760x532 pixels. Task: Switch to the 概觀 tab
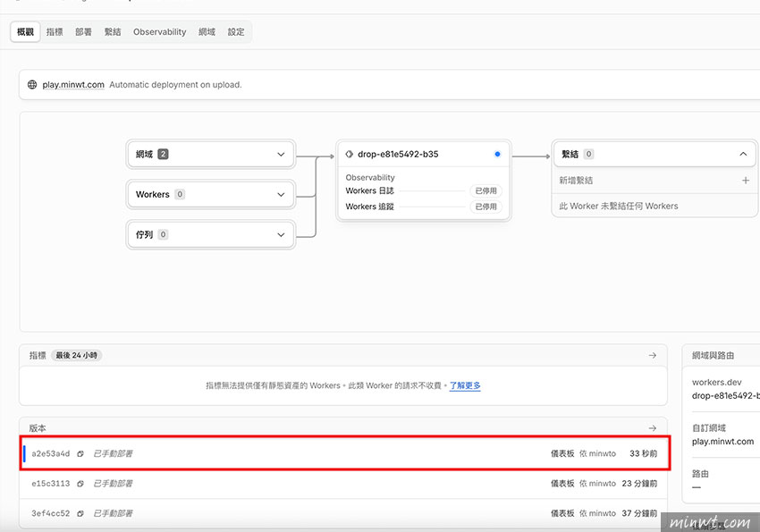(25, 32)
